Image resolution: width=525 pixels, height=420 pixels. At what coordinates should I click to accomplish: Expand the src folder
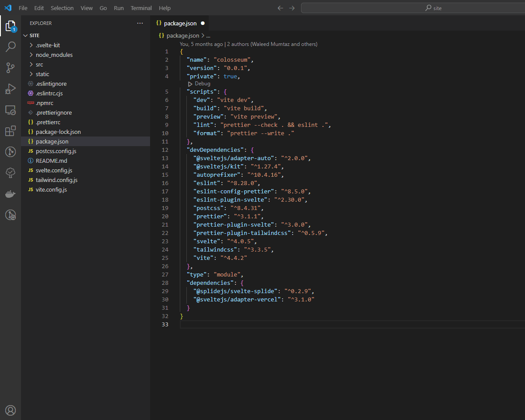39,64
